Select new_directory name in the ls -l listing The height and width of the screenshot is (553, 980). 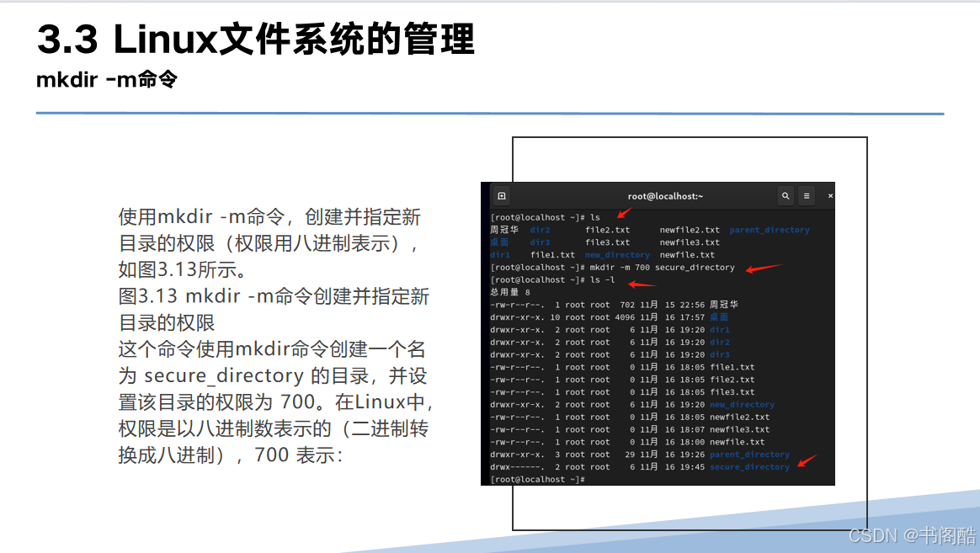click(x=742, y=405)
